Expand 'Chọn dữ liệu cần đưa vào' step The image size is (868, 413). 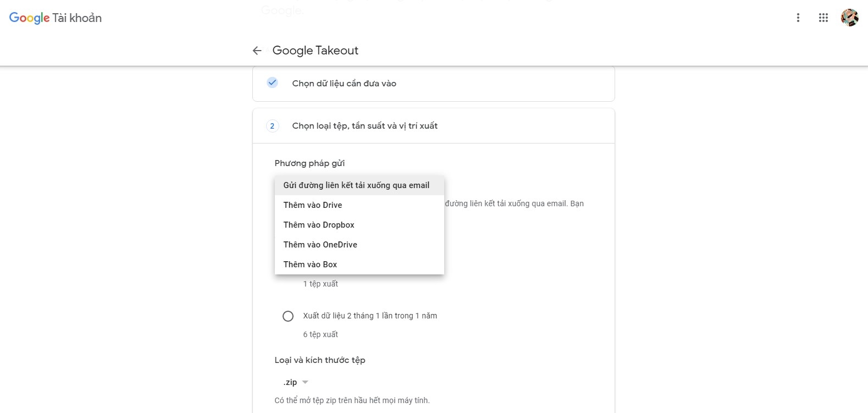pyautogui.click(x=433, y=84)
